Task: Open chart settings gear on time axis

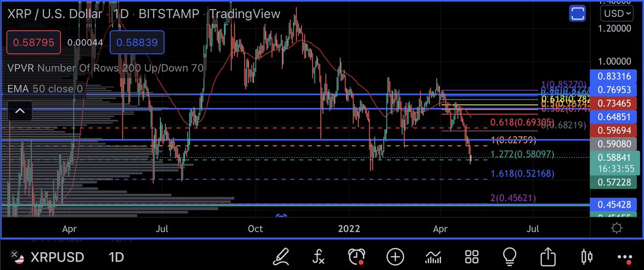Action: tap(617, 228)
